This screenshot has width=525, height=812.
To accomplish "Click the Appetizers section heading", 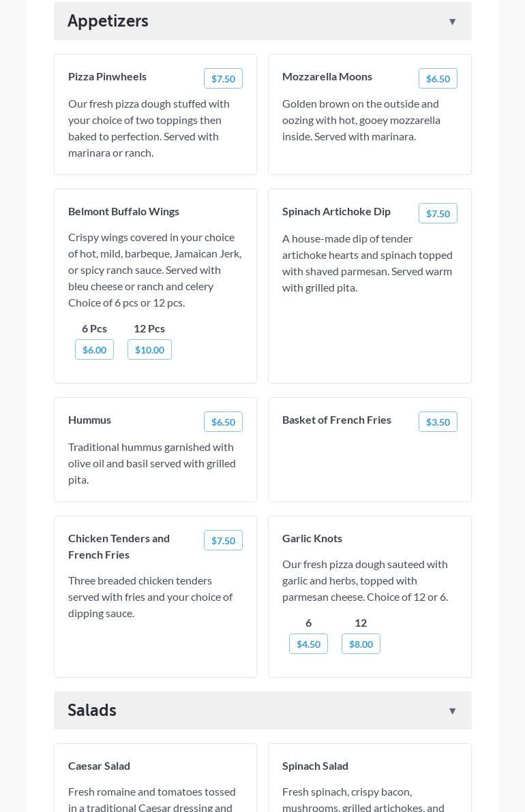I will pyautogui.click(x=108, y=21).
